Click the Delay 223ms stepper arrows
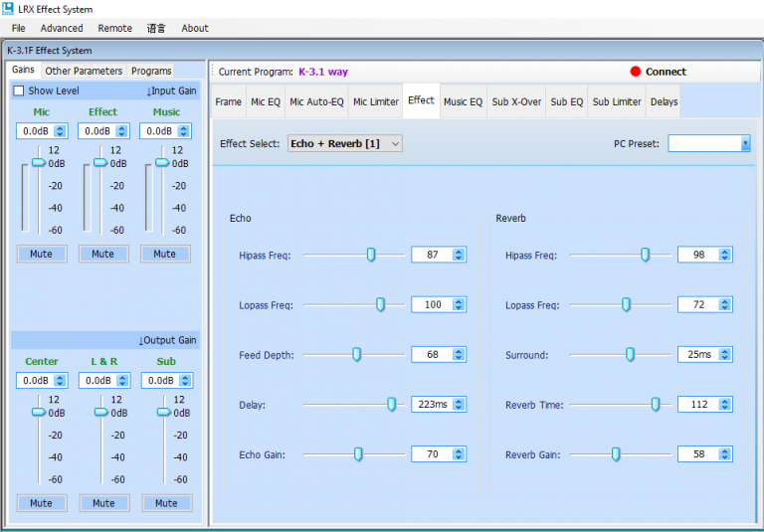 [x=458, y=405]
